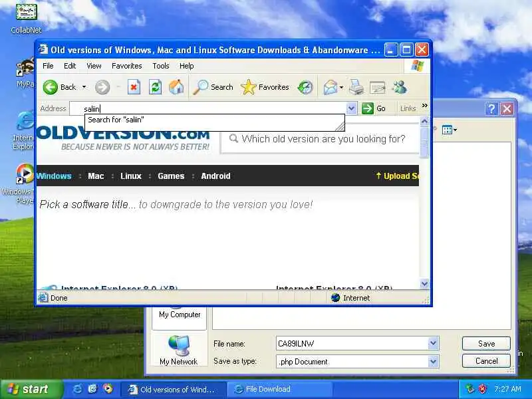The image size is (532, 399).
Task: Open the File menu
Action: [x=48, y=66]
